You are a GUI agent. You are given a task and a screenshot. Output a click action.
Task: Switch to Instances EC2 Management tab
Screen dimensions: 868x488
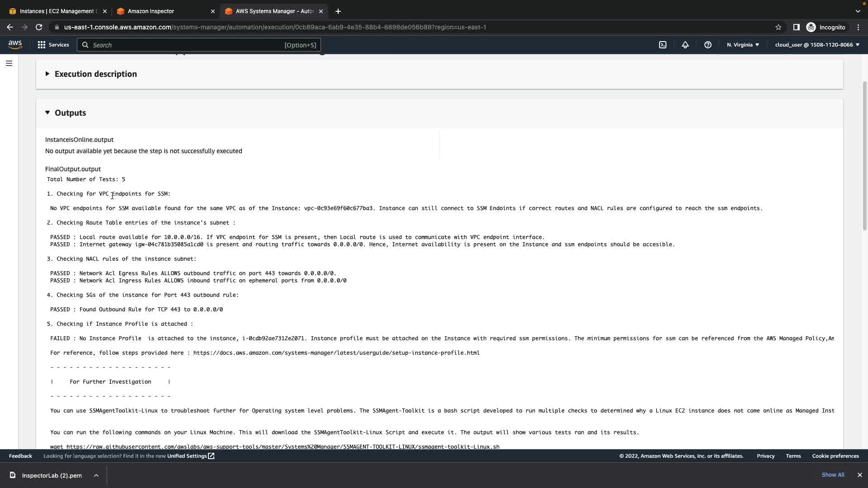pos(58,11)
